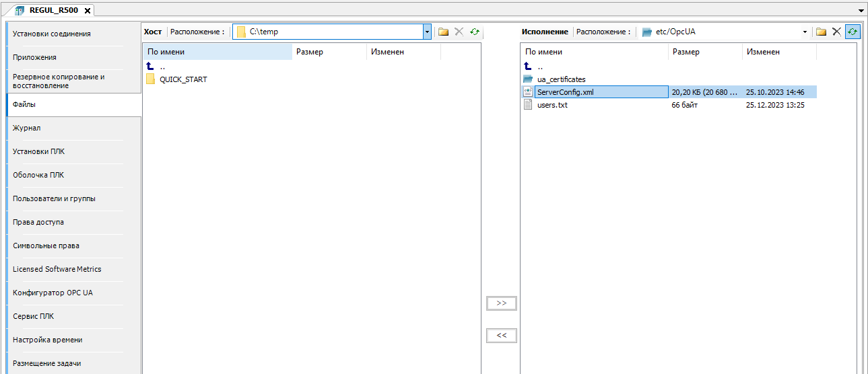The height and width of the screenshot is (374, 868).
Task: Close the REGUL_R500 tab
Action: (88, 10)
